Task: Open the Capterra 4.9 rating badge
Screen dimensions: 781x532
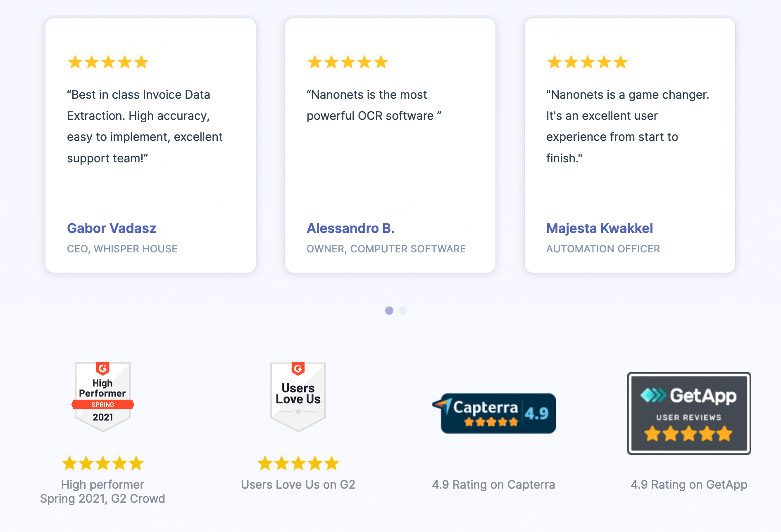Action: (x=494, y=413)
